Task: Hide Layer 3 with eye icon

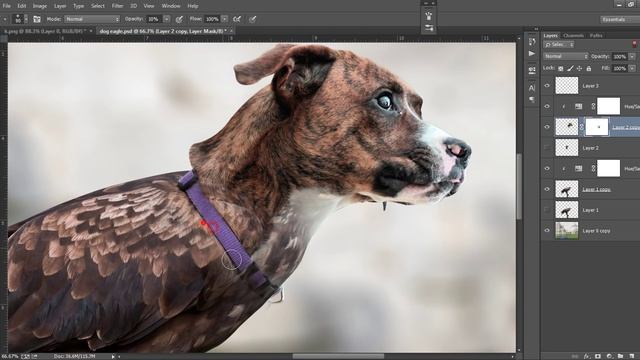Action: tap(547, 86)
